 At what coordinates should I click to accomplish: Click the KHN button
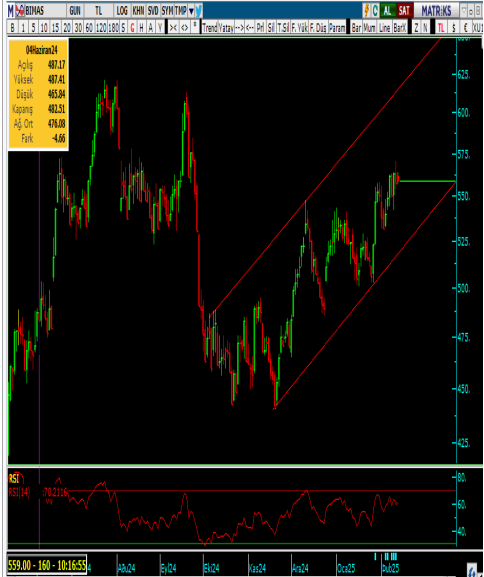tap(138, 11)
